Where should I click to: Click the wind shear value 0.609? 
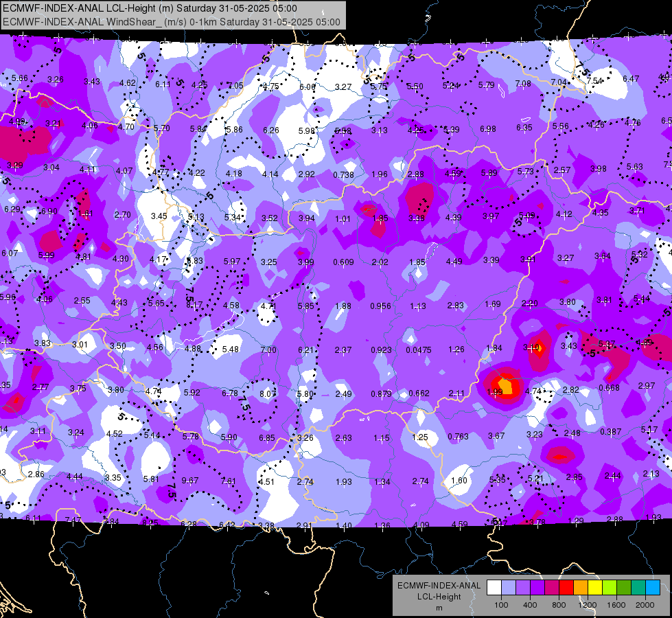pyautogui.click(x=343, y=262)
